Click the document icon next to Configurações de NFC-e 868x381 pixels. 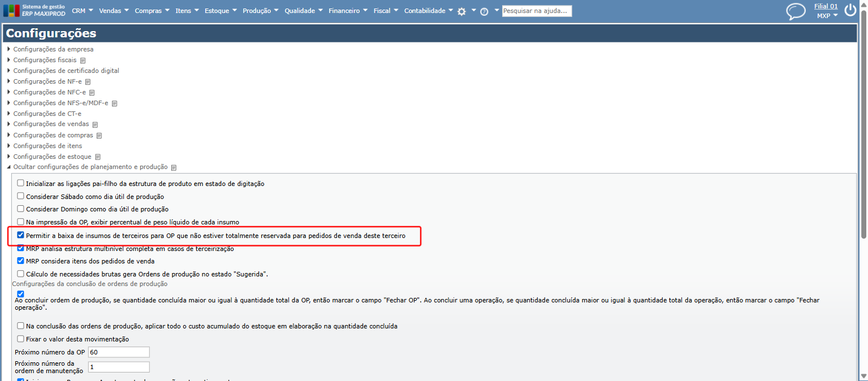click(x=92, y=93)
